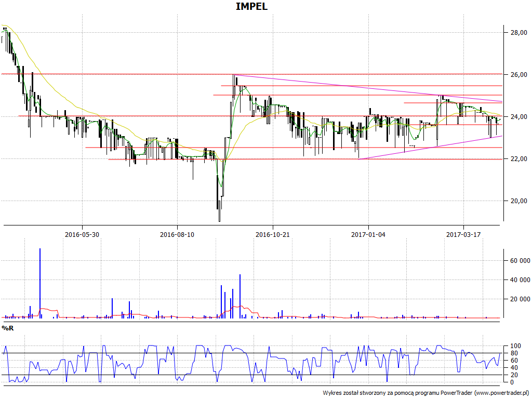The height and width of the screenshot is (399, 532).
Task: Click the 2016-10-21 date label
Action: 272,234
